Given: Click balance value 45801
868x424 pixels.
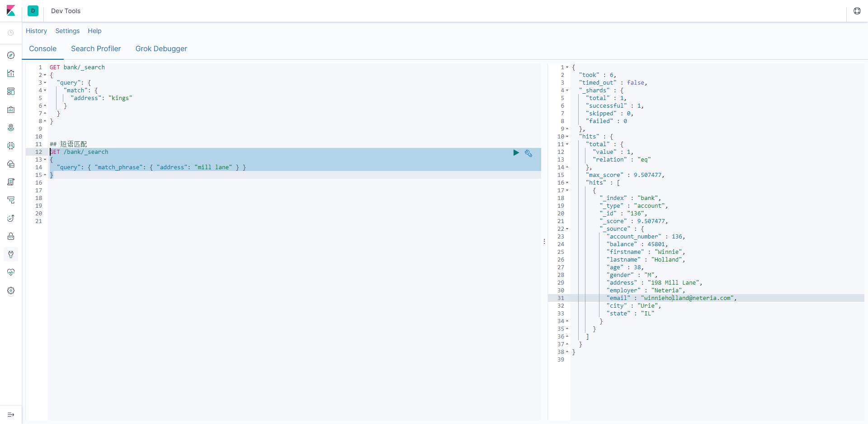Looking at the screenshot, I should tap(656, 244).
